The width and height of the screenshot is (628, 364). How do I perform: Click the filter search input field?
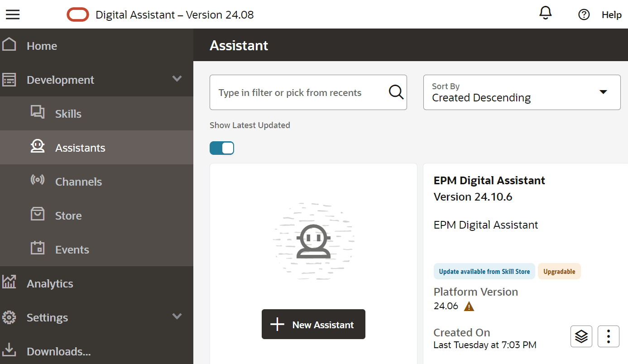click(x=299, y=92)
